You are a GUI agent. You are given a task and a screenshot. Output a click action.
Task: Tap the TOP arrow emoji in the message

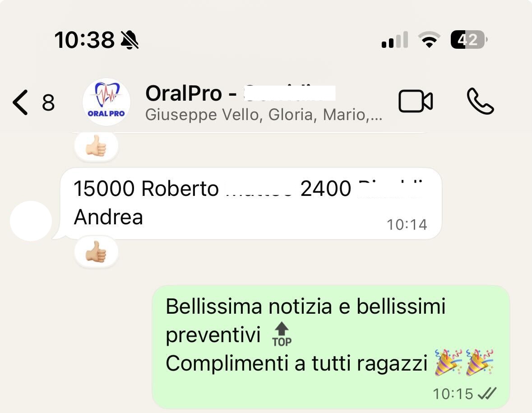[x=282, y=334]
